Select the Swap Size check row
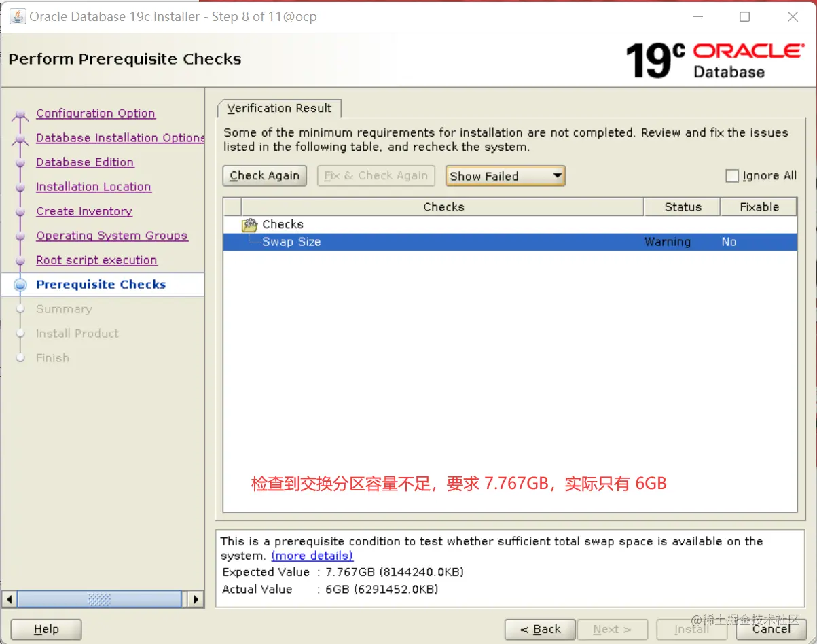 point(510,242)
